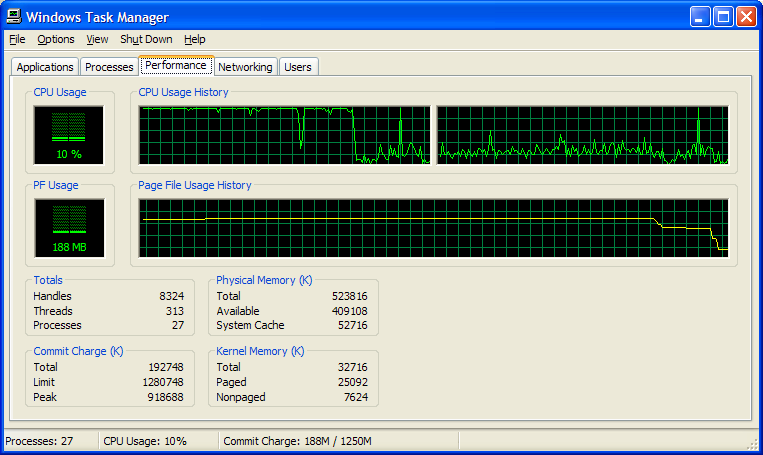
Task: Click the System Cache label
Action: [250, 325]
